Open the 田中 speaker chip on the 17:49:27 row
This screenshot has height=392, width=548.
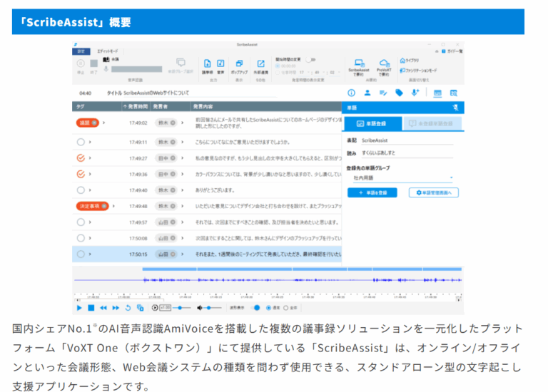click(x=167, y=158)
